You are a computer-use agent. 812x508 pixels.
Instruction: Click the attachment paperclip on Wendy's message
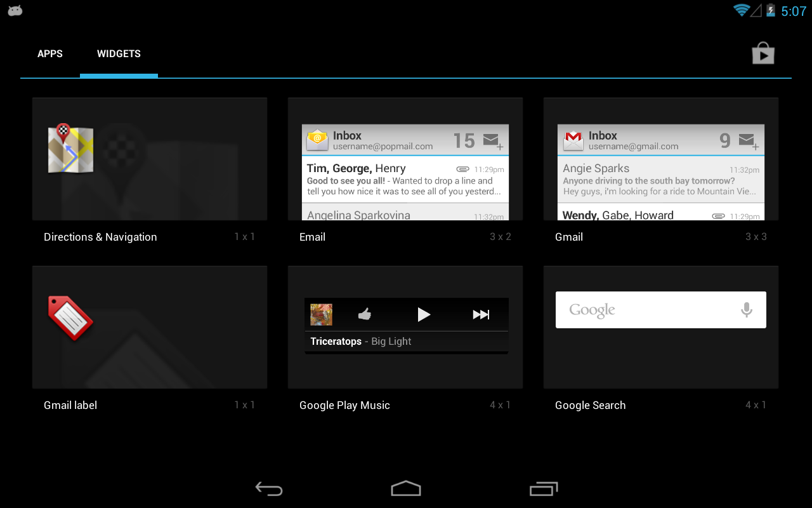pos(718,216)
